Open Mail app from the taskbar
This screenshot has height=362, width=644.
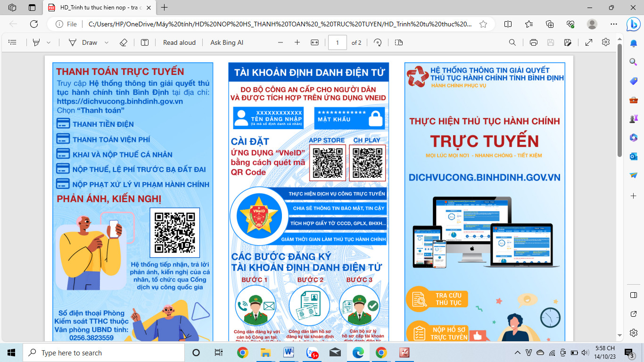pyautogui.click(x=335, y=353)
